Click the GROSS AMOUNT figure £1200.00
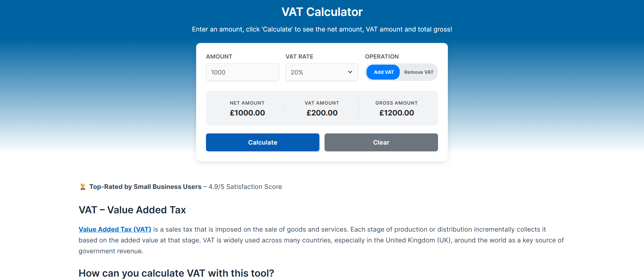This screenshot has width=644, height=279. 396,112
